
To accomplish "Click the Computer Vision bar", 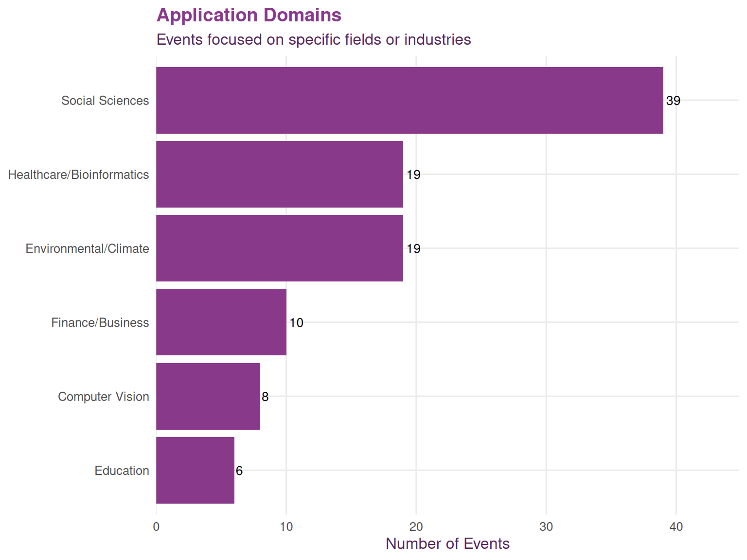I will [x=208, y=396].
